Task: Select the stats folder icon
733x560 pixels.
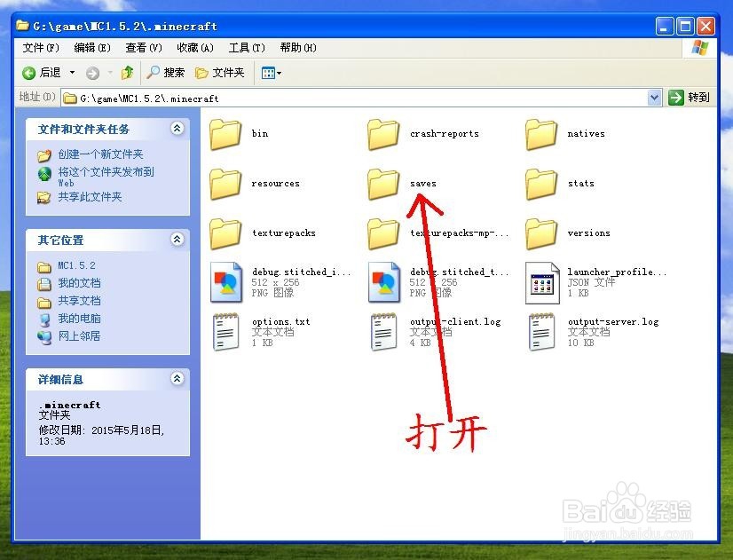Action: click(541, 184)
